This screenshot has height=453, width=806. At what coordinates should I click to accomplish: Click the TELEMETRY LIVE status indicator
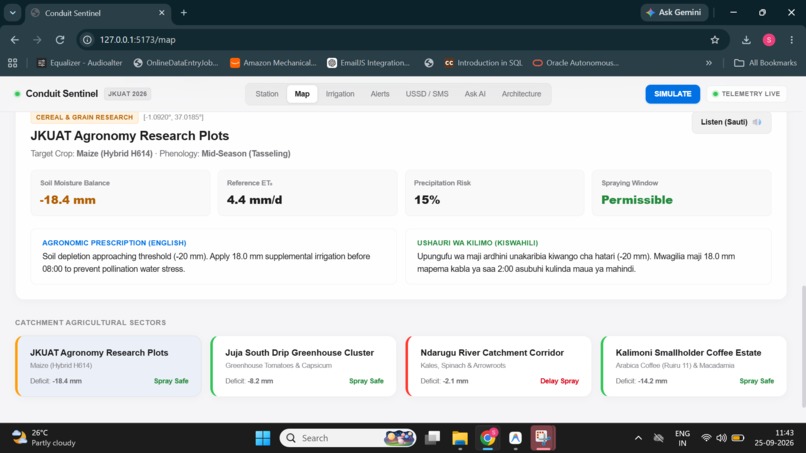746,94
